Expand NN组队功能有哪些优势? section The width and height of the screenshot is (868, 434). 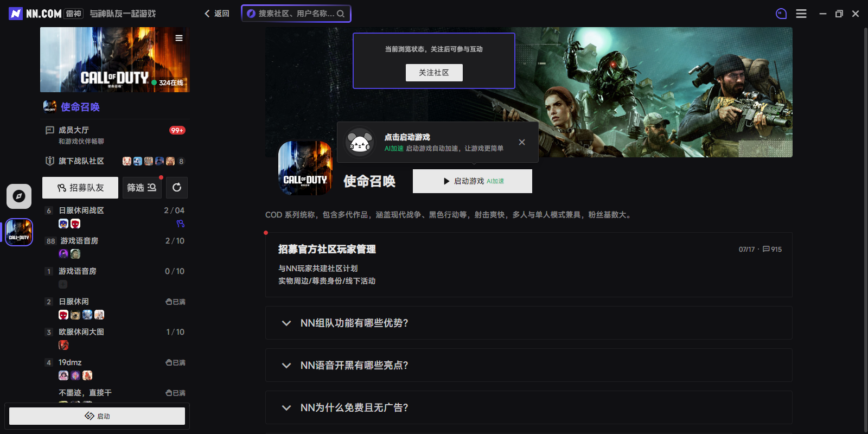pos(529,323)
